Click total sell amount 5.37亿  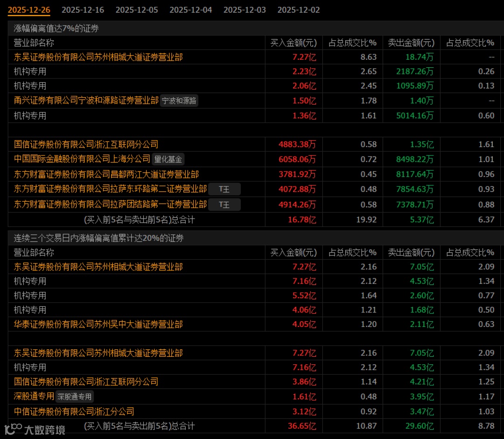pos(422,219)
